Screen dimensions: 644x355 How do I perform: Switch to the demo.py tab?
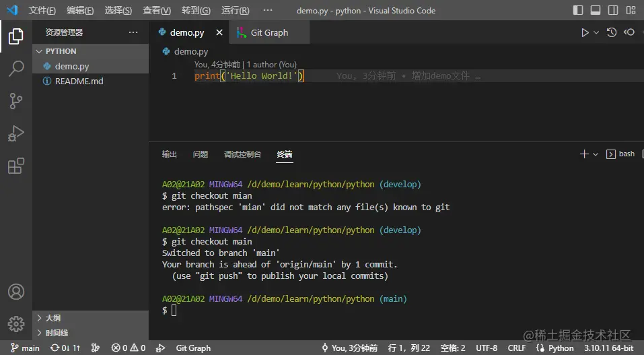(187, 32)
